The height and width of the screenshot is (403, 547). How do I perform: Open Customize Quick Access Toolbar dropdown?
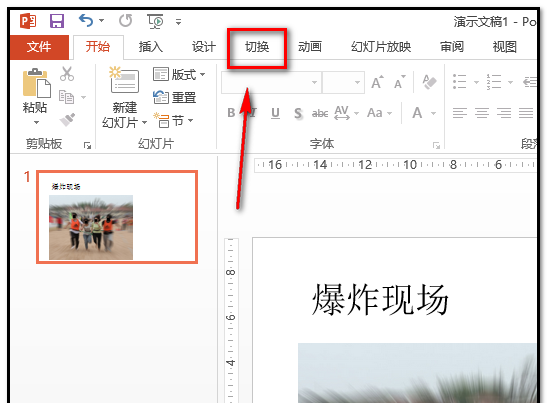coord(178,22)
